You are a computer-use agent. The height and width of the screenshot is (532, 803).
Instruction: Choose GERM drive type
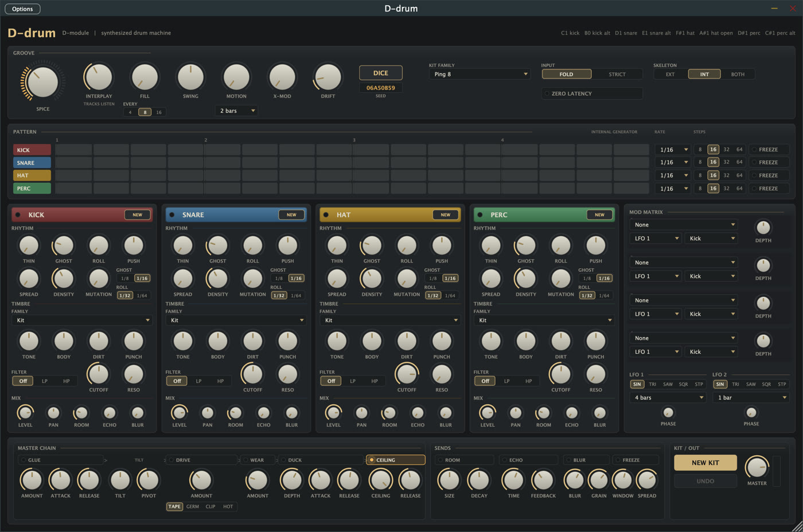(193, 507)
